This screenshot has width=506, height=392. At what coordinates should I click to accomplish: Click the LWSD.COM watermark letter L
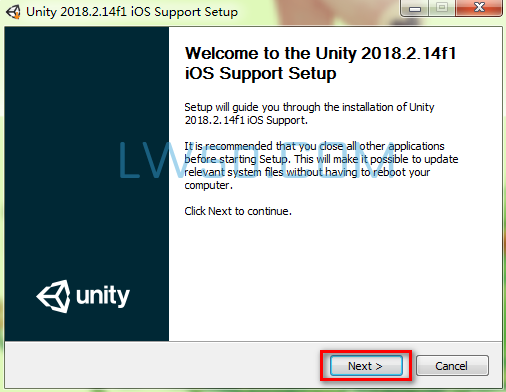click(130, 160)
